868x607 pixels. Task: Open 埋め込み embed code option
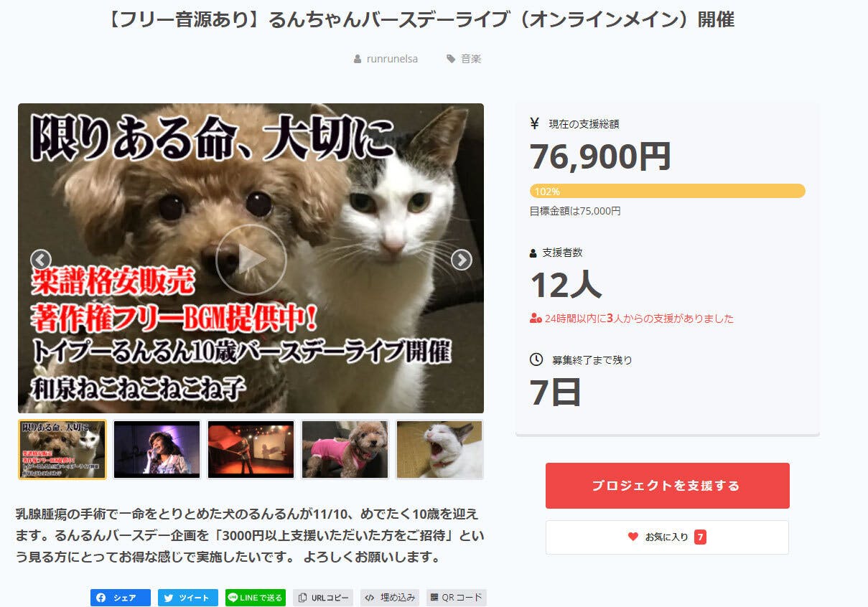click(390, 598)
